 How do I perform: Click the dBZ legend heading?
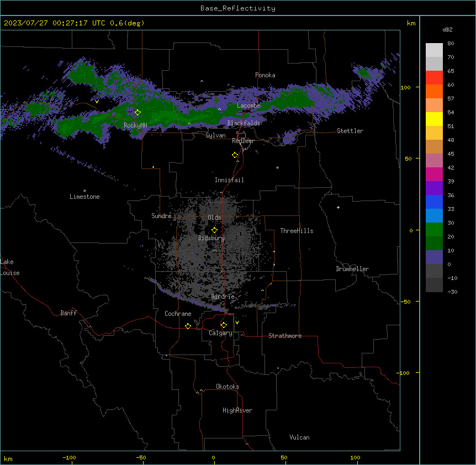[447, 30]
